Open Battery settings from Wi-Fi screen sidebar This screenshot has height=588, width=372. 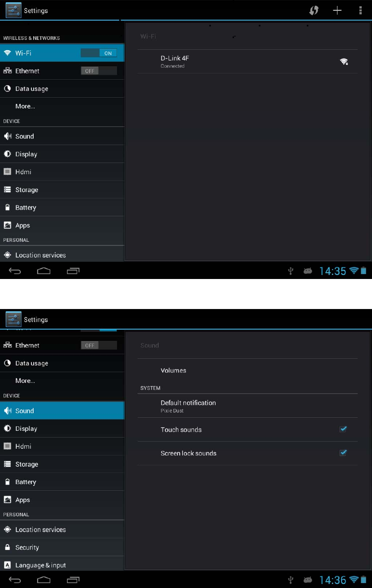pos(62,207)
